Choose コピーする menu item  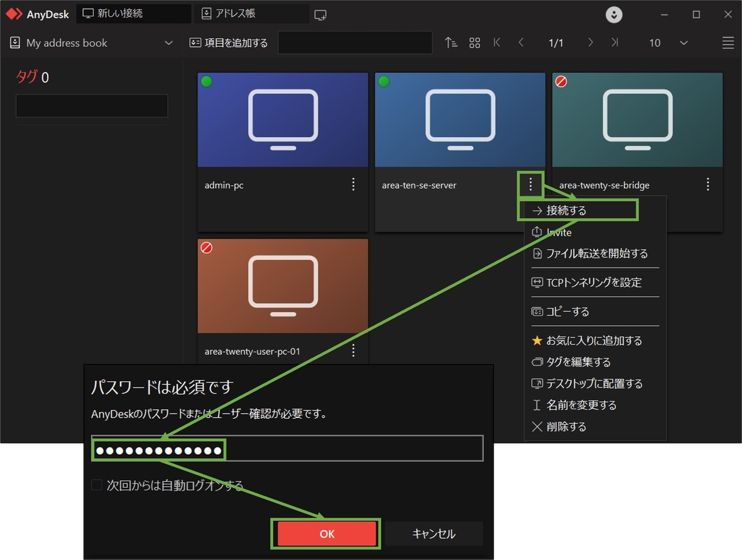(x=595, y=312)
